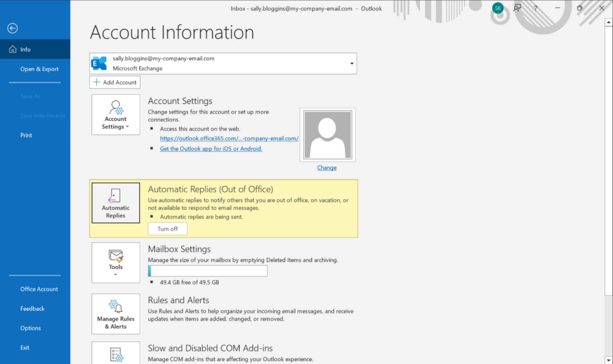The width and height of the screenshot is (613, 364).
Task: Click the Change photo link
Action: 327,168
